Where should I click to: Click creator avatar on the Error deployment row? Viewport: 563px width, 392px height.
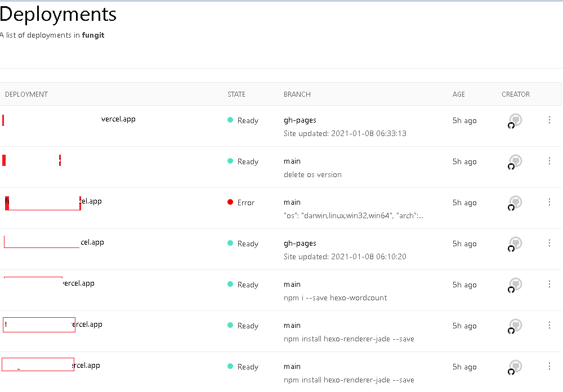(515, 202)
